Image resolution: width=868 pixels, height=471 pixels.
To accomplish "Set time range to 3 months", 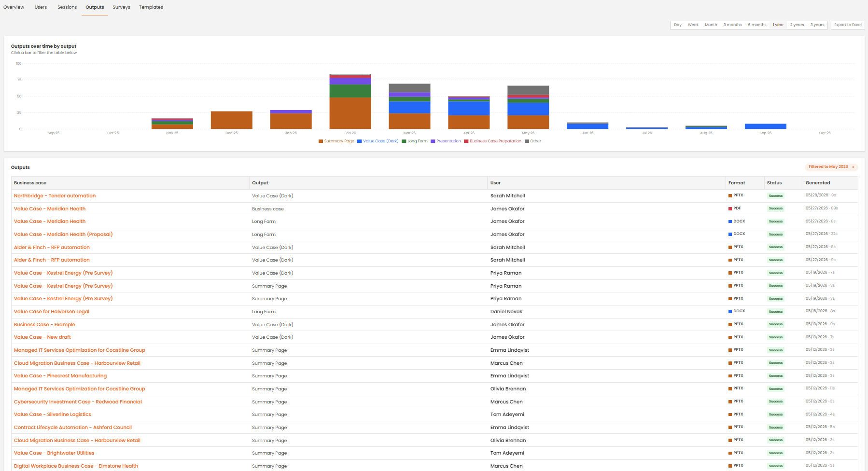I will point(732,25).
